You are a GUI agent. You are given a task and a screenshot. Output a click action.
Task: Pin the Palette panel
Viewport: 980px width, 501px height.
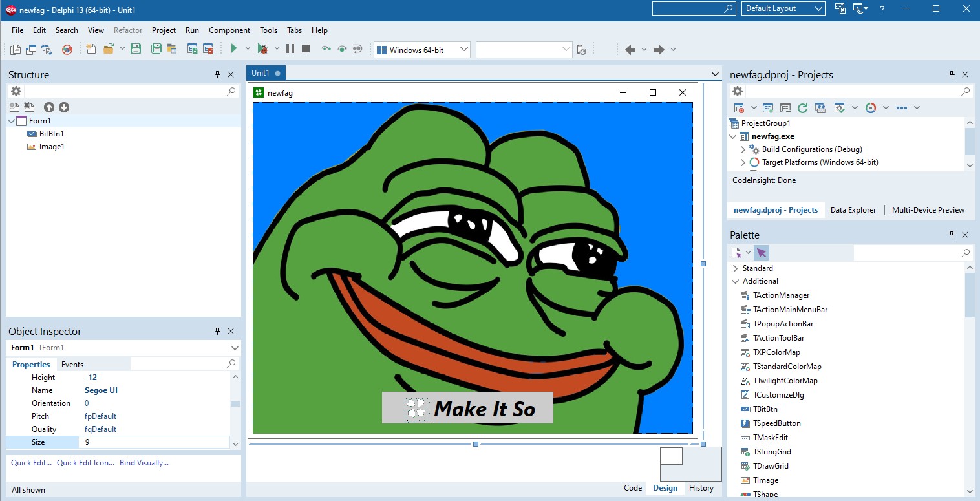[x=952, y=235]
